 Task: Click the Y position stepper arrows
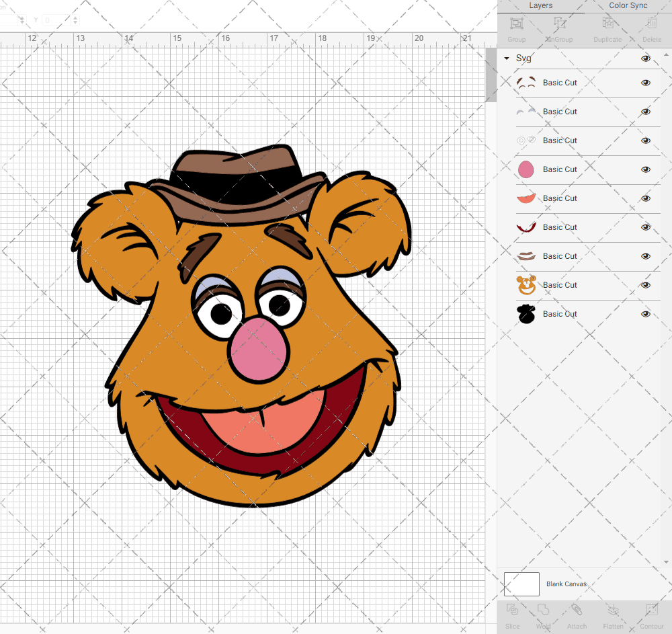[x=75, y=20]
